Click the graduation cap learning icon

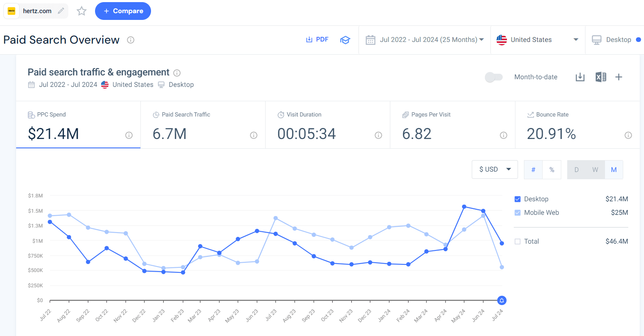pos(345,39)
